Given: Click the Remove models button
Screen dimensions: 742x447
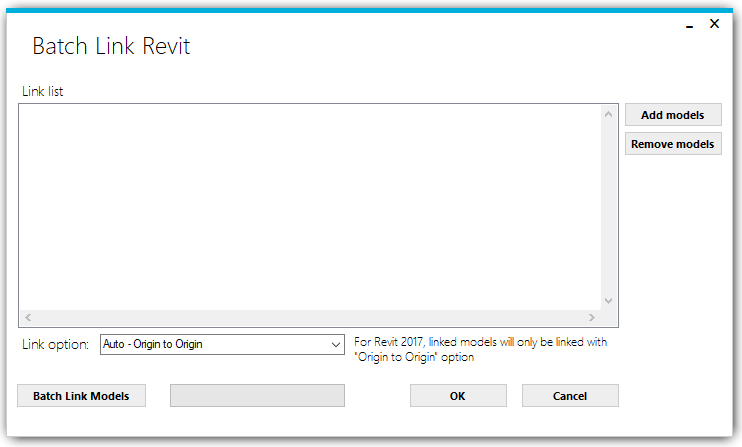Looking at the screenshot, I should pyautogui.click(x=673, y=144).
